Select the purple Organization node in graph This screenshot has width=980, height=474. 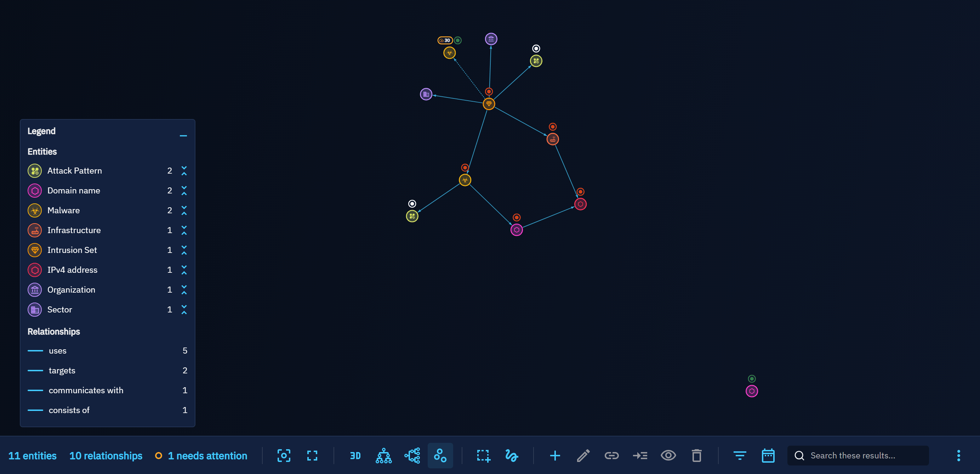491,39
